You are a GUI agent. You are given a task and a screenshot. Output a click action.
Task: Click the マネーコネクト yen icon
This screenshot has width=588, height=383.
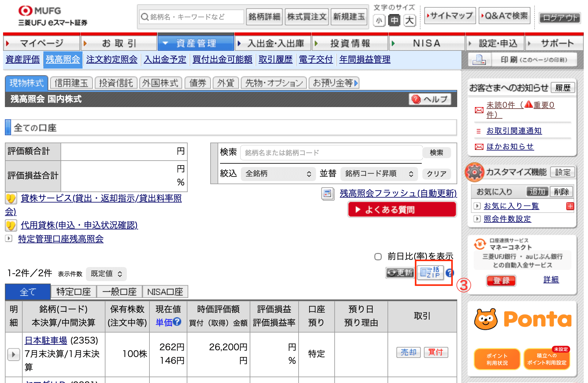(480, 244)
